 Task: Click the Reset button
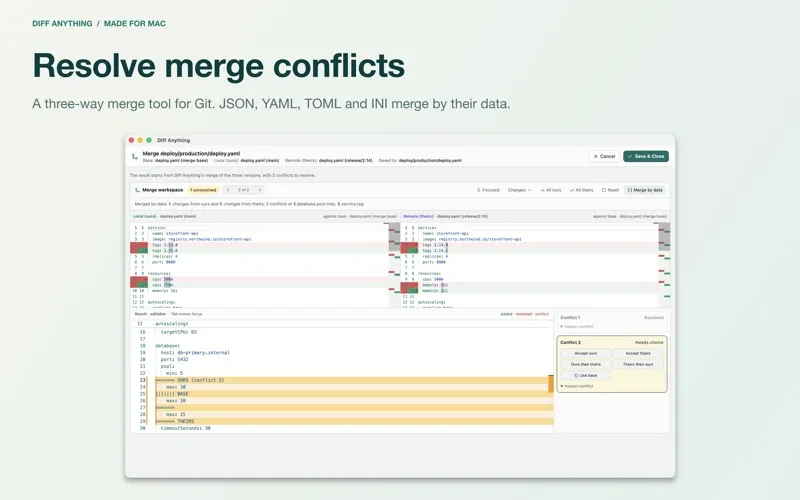[x=610, y=190]
